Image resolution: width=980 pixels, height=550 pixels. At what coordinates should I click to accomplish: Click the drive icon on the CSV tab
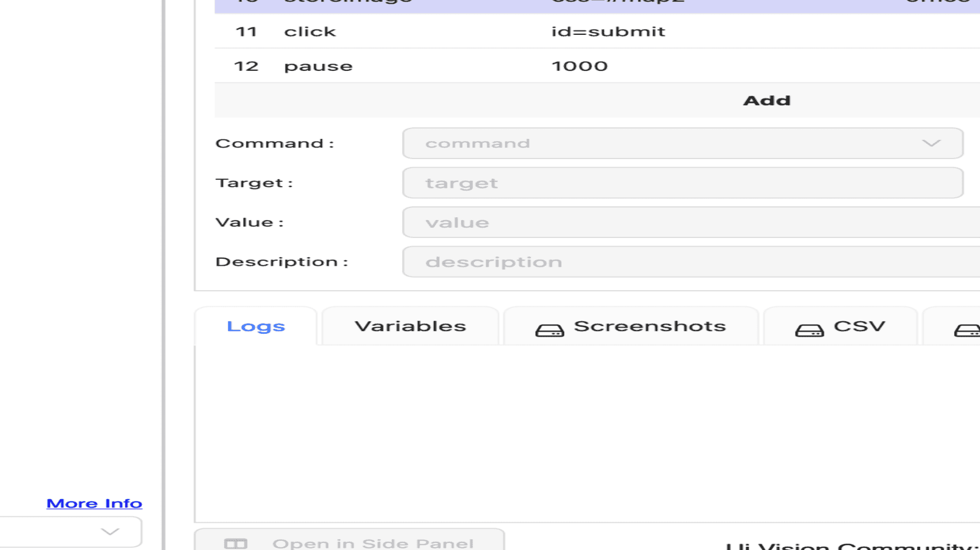click(809, 331)
